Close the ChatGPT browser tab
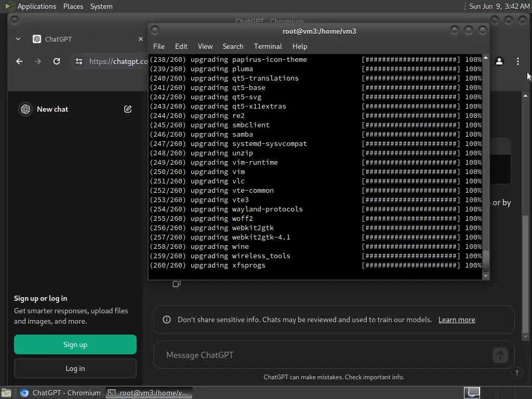The width and height of the screenshot is (532, 399). click(141, 39)
